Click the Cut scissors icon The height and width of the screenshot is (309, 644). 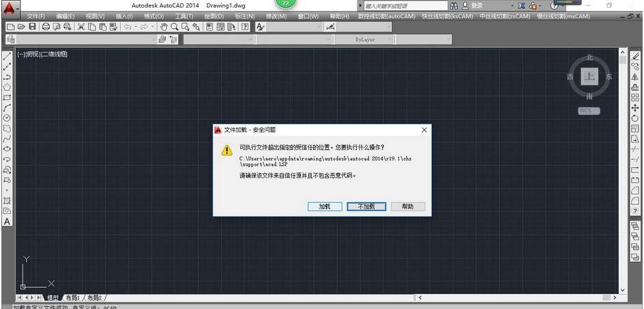click(81, 27)
